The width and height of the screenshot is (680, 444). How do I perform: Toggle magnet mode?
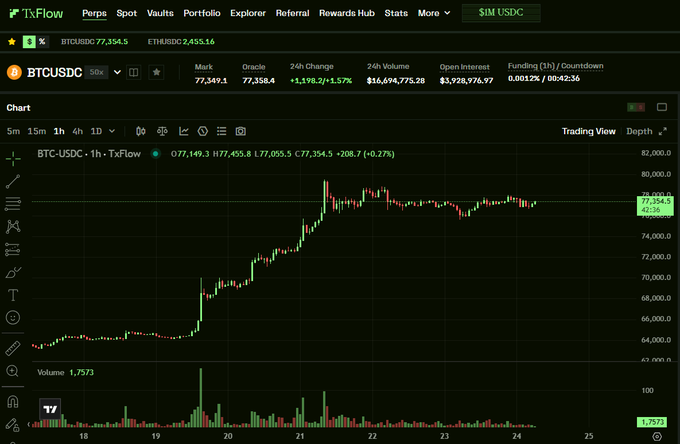[13, 402]
